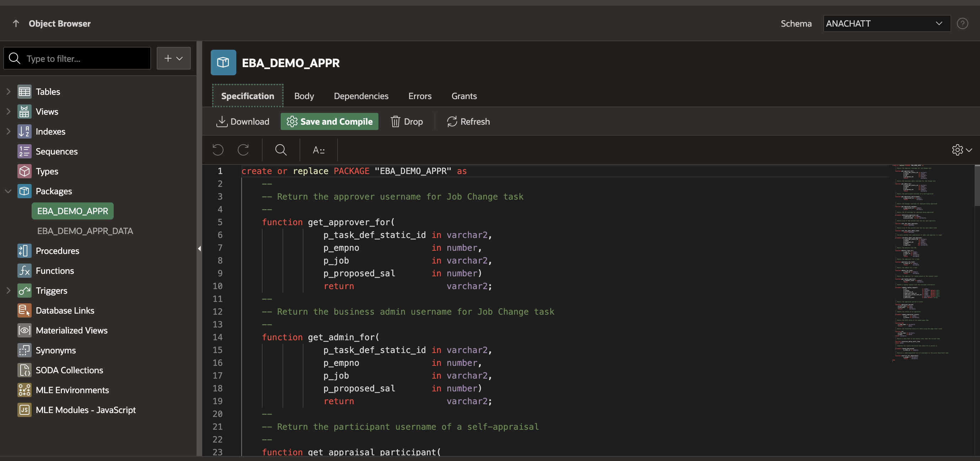980x461 pixels.
Task: Click the undo arrow in the code editor
Action: point(217,150)
